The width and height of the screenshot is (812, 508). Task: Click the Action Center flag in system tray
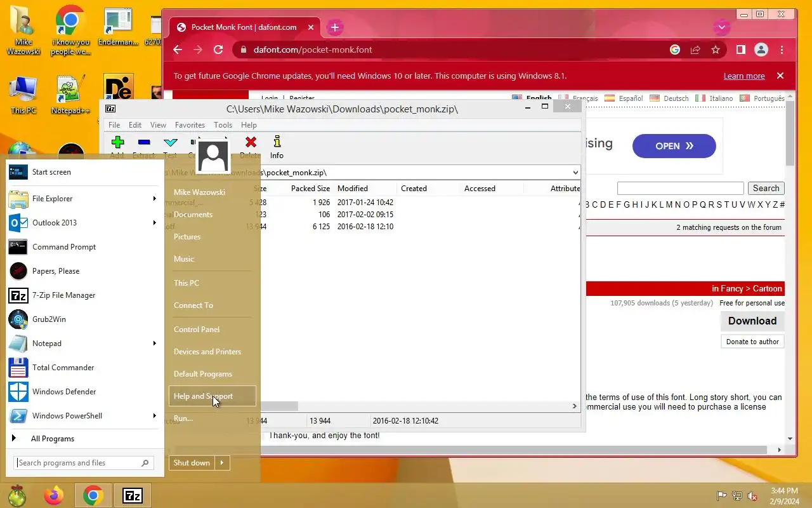[721, 496]
